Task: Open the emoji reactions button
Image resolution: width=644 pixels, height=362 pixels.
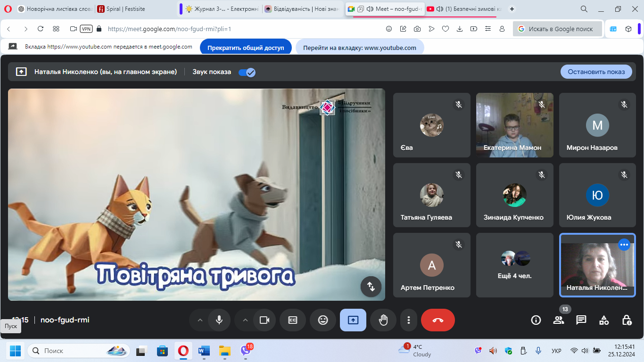Action: (x=323, y=320)
